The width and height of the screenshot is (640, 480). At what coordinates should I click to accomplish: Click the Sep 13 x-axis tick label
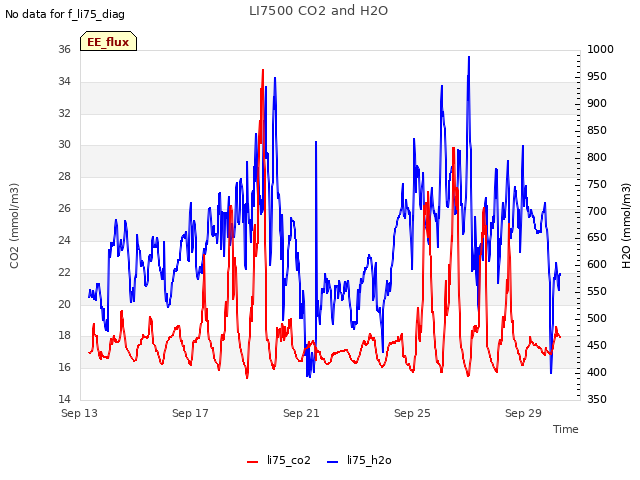tap(79, 413)
